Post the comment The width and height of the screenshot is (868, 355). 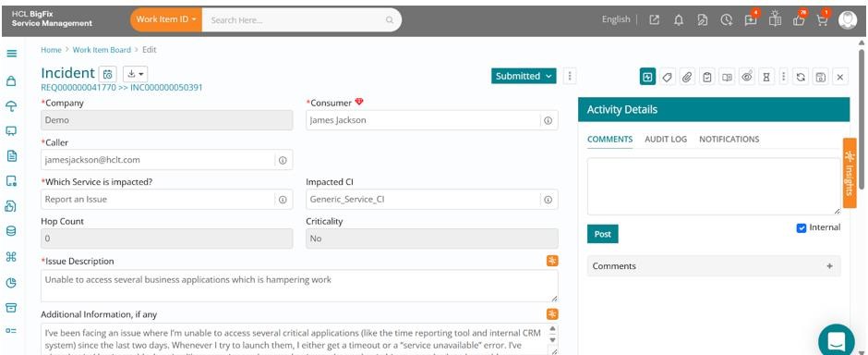tap(602, 234)
